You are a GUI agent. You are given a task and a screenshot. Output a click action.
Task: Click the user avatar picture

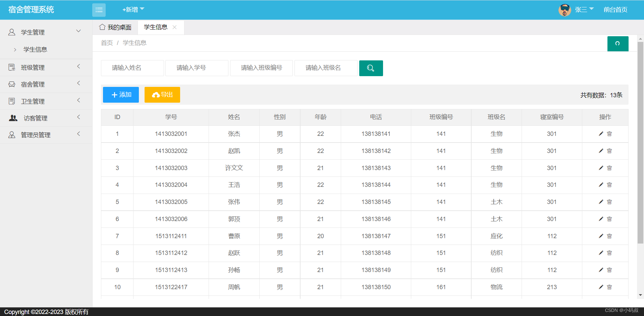pyautogui.click(x=565, y=10)
